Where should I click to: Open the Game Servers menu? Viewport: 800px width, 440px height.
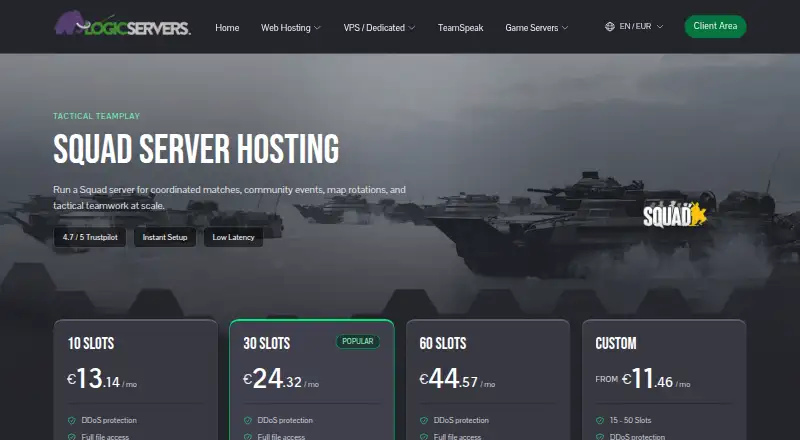click(537, 28)
